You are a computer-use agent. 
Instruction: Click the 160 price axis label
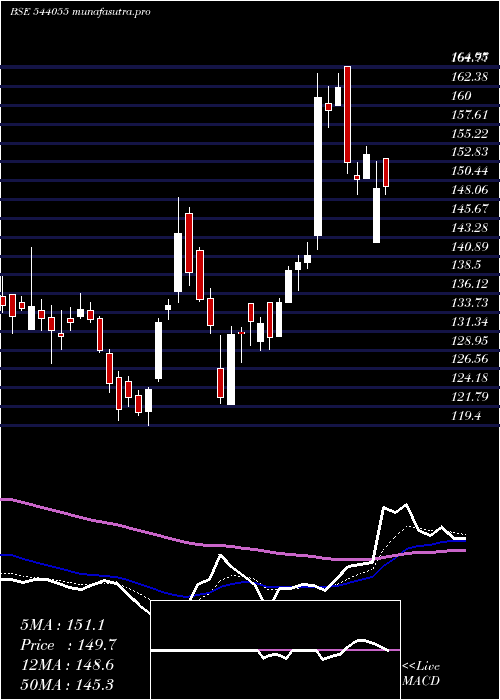[461, 96]
